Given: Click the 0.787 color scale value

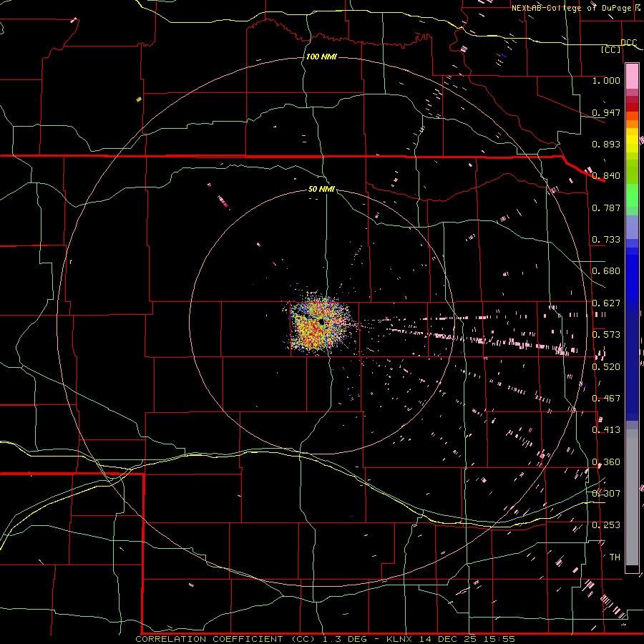Looking at the screenshot, I should tap(606, 208).
